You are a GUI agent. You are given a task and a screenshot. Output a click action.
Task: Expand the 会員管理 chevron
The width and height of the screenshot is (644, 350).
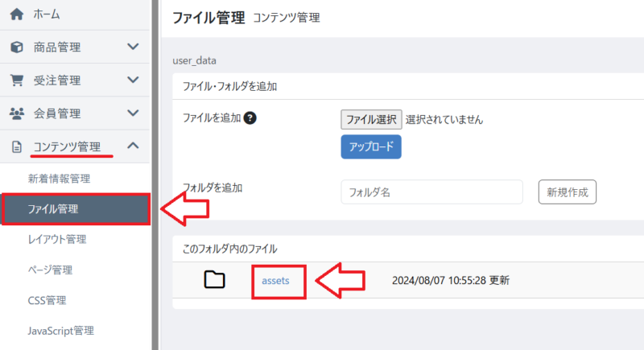click(133, 113)
